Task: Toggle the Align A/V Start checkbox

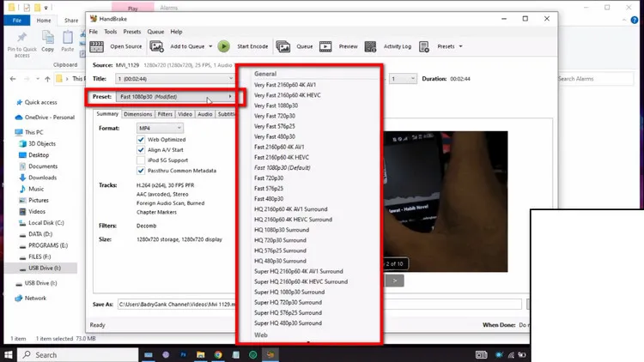Action: click(x=141, y=150)
